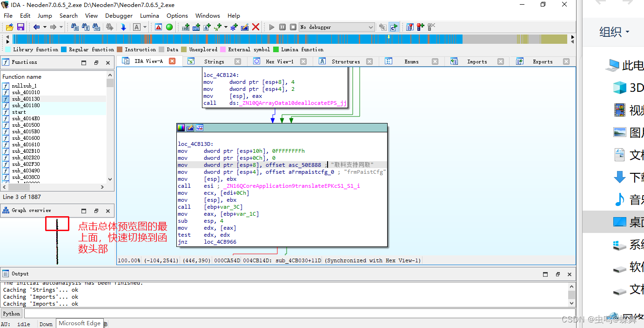
Task: Close the IDA View-A tab
Action: click(172, 61)
